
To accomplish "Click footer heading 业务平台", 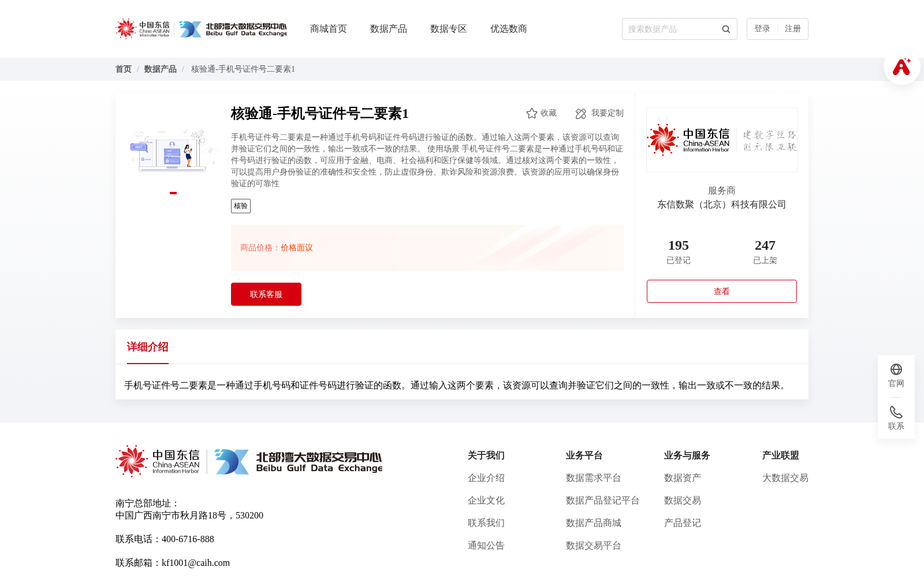I will tap(584, 455).
